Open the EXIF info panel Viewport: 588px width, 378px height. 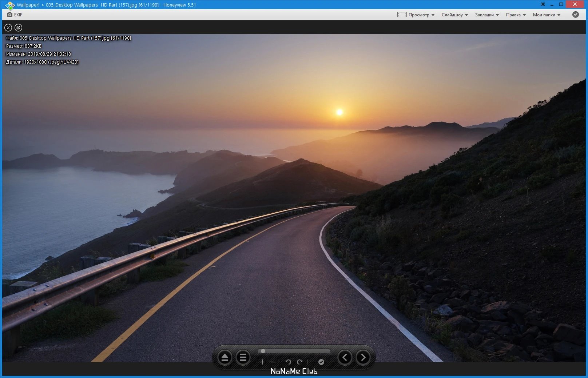[x=15, y=15]
